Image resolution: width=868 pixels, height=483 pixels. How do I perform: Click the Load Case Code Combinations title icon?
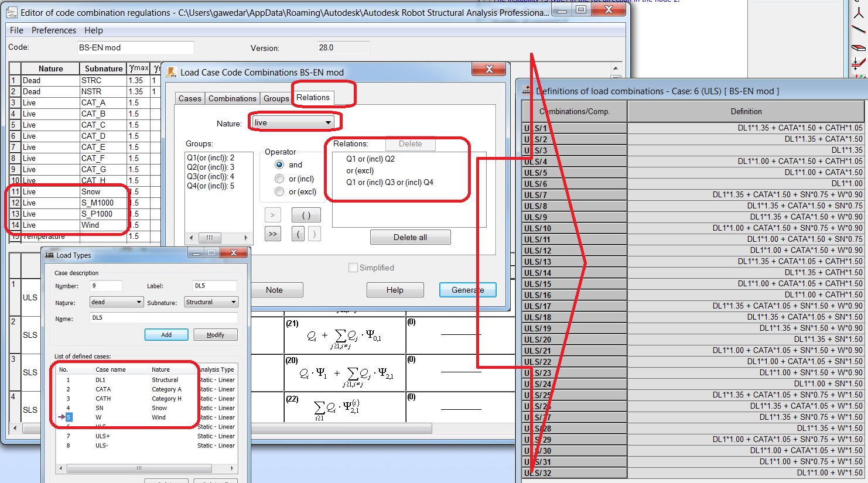click(172, 72)
